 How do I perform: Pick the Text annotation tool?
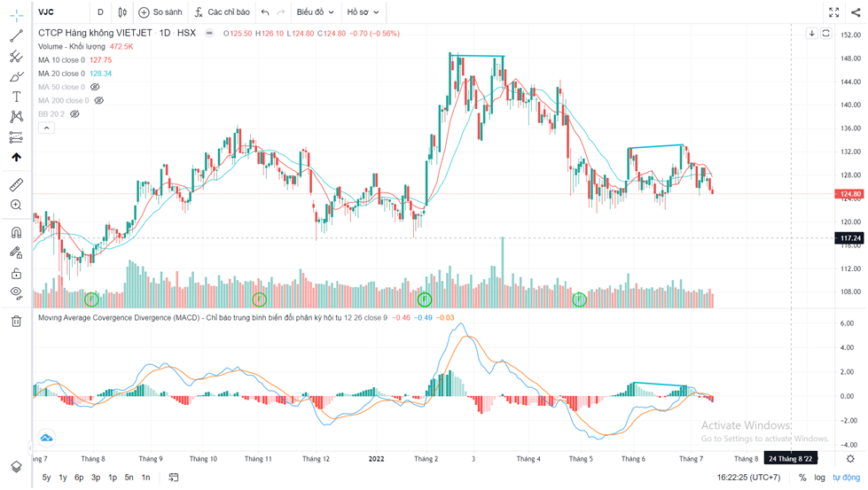[x=16, y=97]
